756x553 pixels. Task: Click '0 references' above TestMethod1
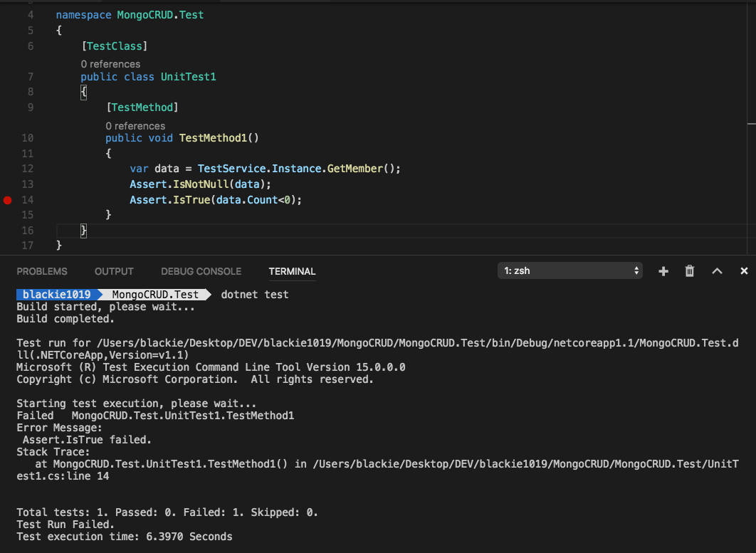click(135, 126)
